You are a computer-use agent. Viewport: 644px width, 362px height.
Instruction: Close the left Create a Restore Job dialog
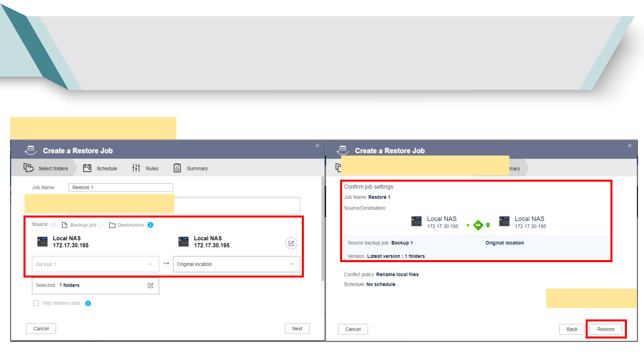coord(317,145)
